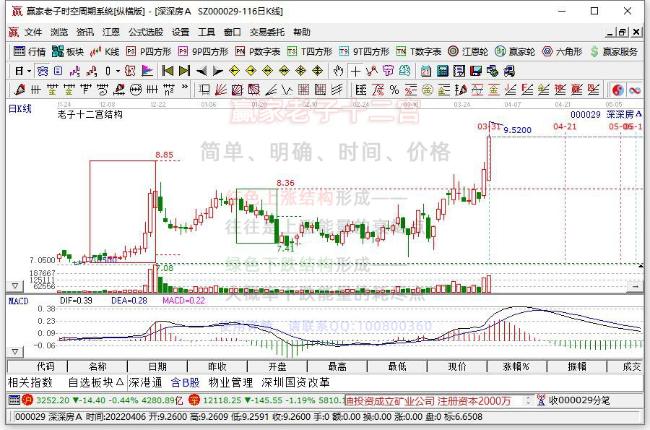
Task: Click the small button at right of volume panel
Action: 636,286
